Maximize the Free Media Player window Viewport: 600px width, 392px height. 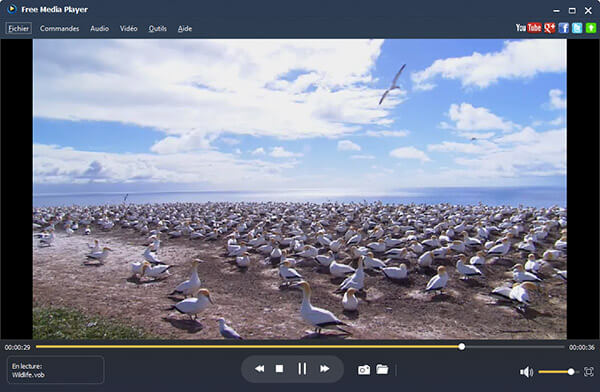pyautogui.click(x=572, y=11)
